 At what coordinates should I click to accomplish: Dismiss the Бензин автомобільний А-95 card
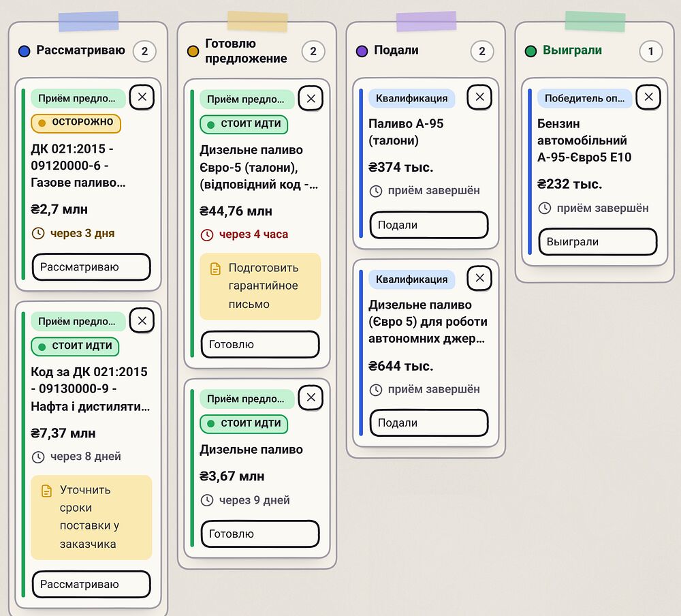(648, 97)
